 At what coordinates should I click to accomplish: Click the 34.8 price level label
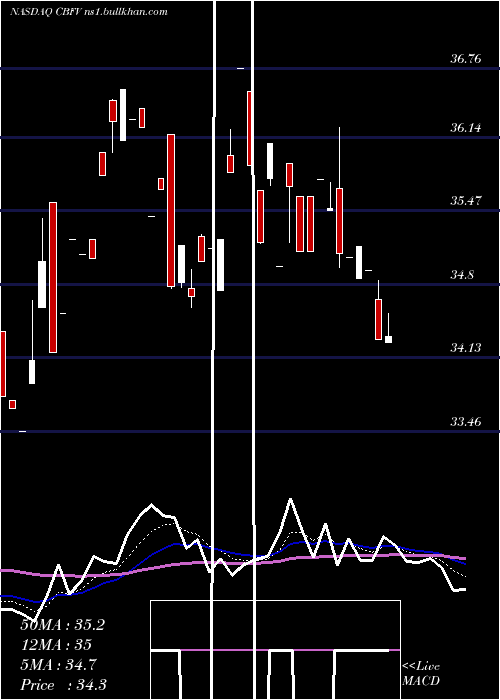[x=462, y=275]
